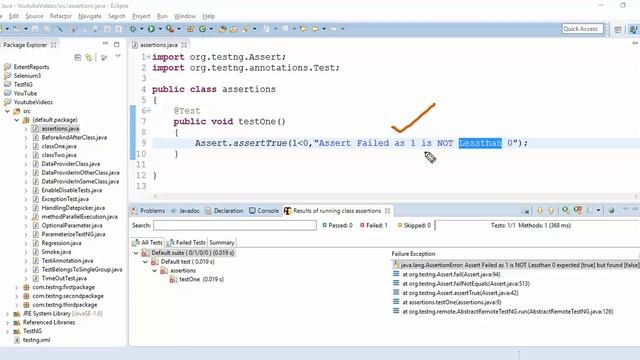Open the Project menu
The width and height of the screenshot is (640, 360).
pyautogui.click(x=141, y=16)
